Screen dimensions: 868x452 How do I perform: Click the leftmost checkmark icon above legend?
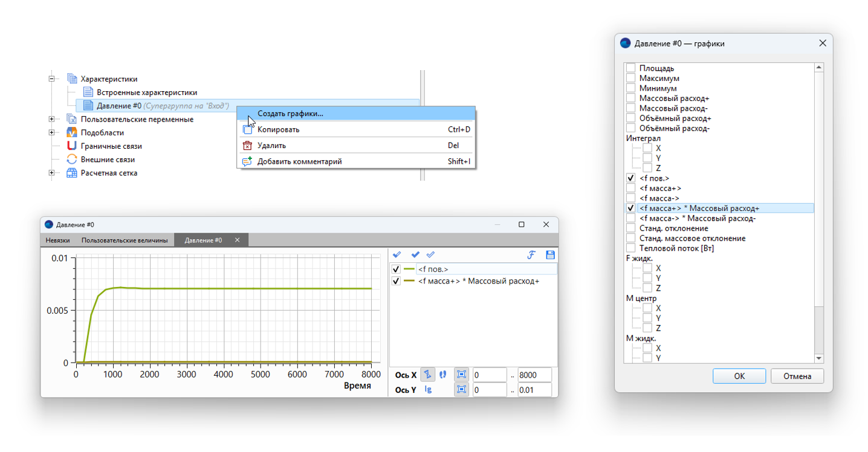pyautogui.click(x=397, y=255)
